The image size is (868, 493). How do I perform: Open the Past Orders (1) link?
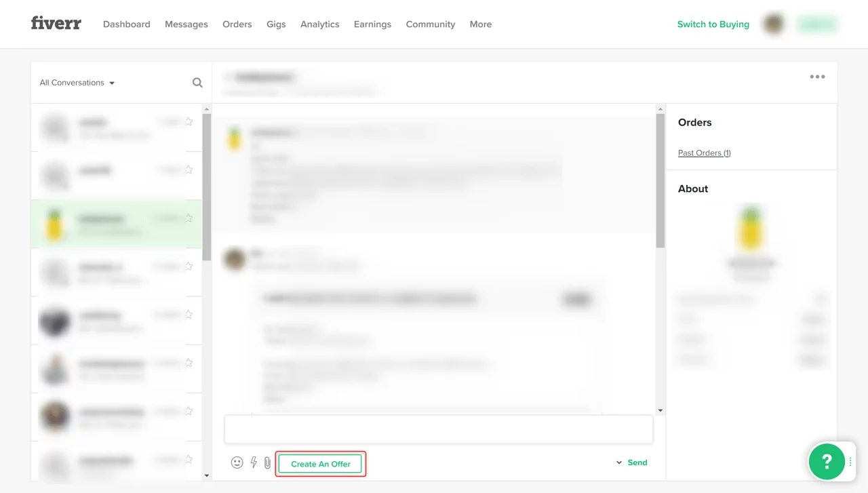pos(704,153)
